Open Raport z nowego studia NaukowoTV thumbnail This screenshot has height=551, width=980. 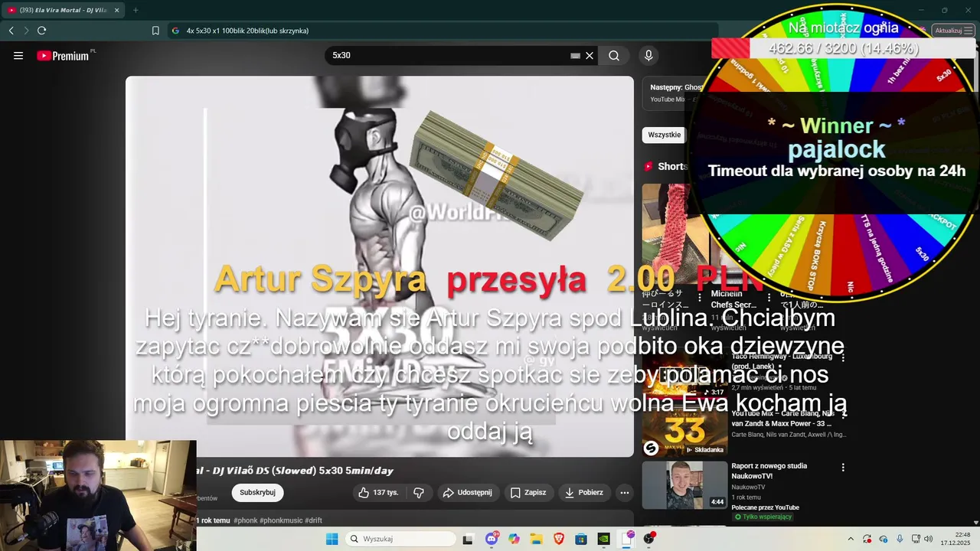pos(684,484)
